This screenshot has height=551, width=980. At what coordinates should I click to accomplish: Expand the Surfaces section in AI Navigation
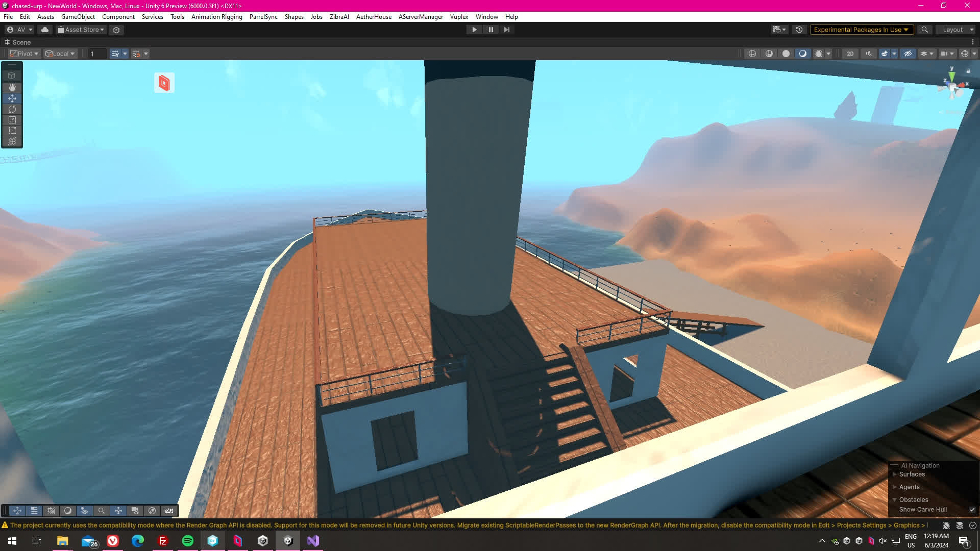pos(894,474)
